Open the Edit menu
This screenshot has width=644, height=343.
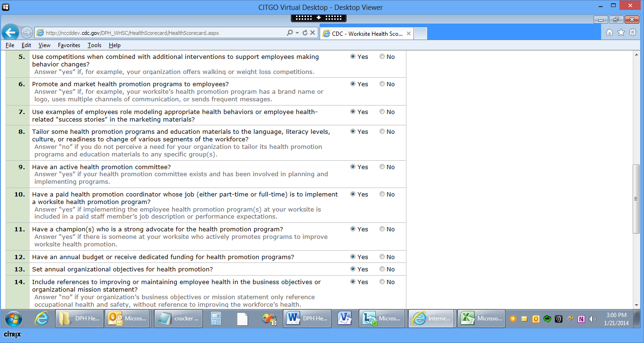pos(26,45)
